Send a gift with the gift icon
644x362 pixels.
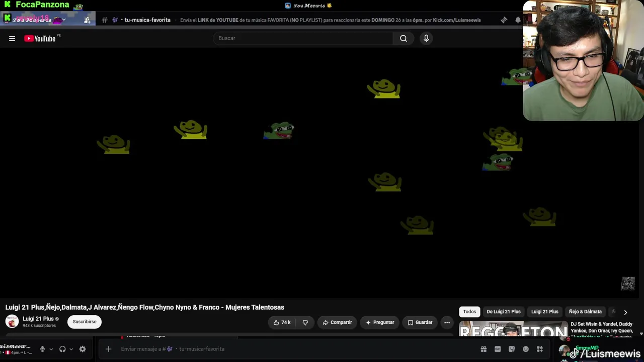tap(484, 349)
